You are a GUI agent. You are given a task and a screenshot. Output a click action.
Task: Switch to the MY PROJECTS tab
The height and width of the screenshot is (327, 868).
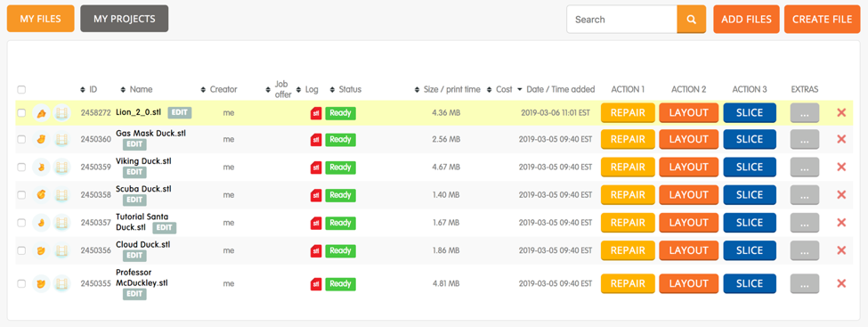click(x=124, y=19)
